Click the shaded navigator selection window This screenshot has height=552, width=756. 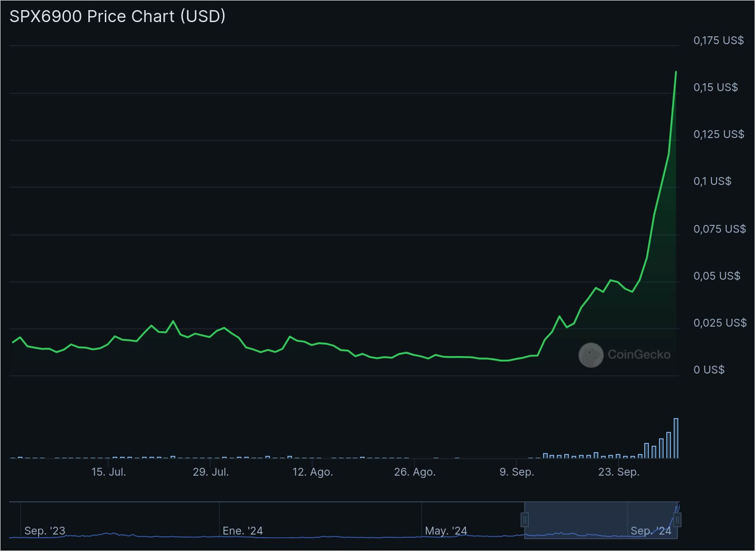tap(601, 520)
